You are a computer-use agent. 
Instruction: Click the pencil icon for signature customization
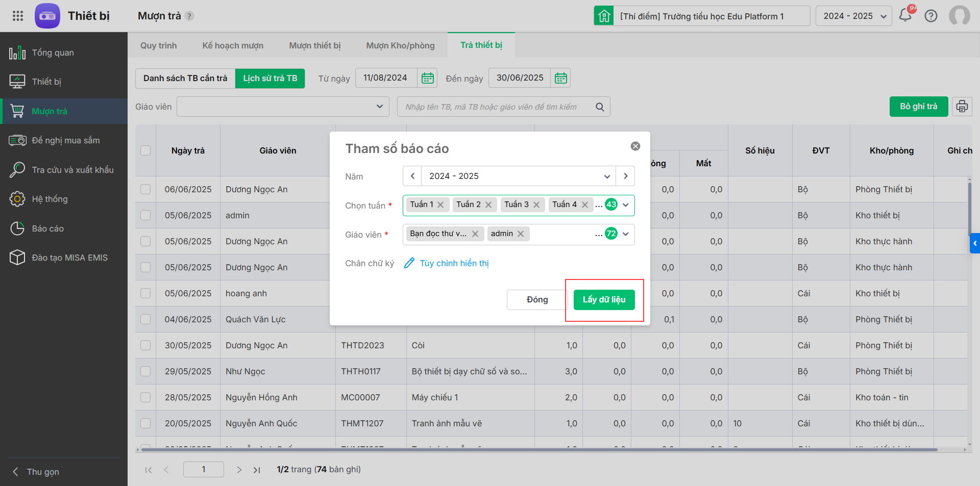[409, 263]
